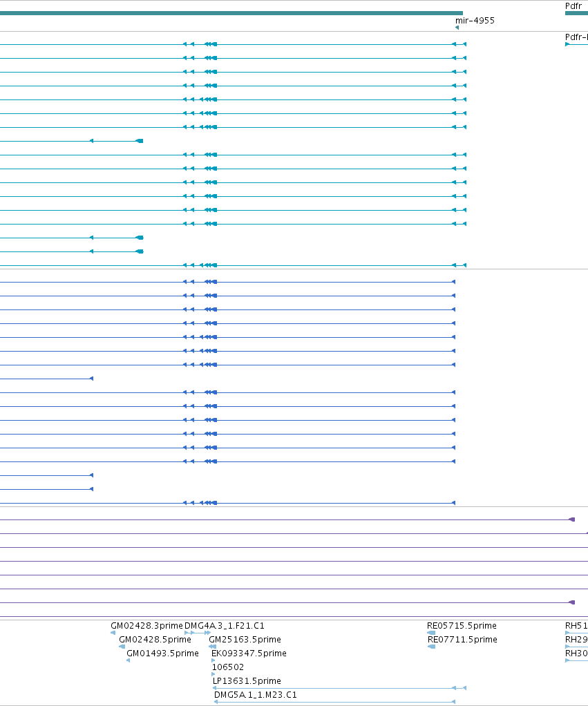The width and height of the screenshot is (588, 706).
Task: Click the GM25163.5prime EST label
Action: (245, 640)
